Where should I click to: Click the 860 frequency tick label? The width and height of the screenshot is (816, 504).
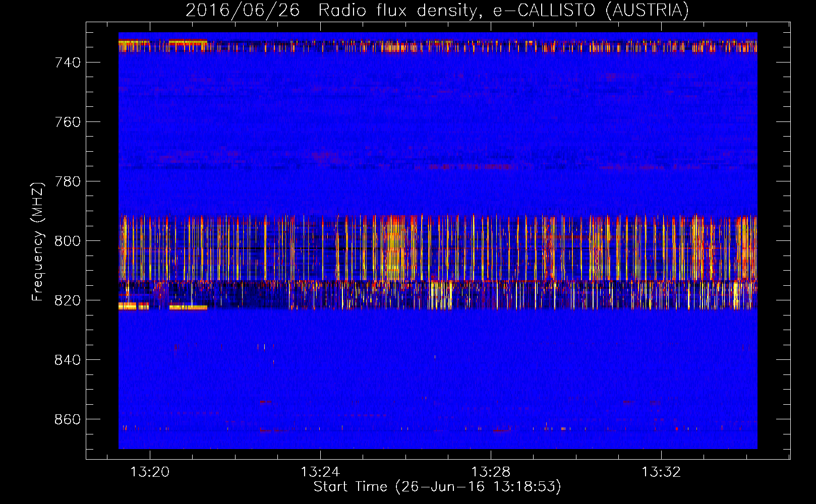(x=68, y=419)
